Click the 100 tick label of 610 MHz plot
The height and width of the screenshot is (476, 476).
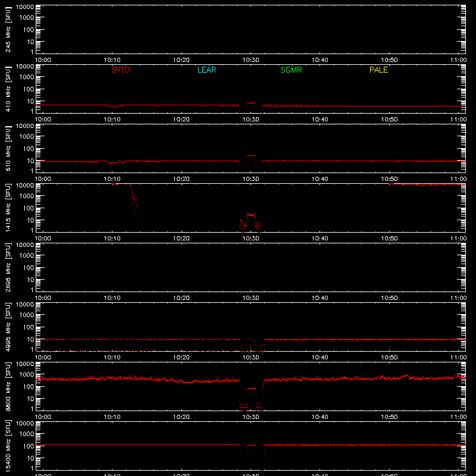[29, 149]
